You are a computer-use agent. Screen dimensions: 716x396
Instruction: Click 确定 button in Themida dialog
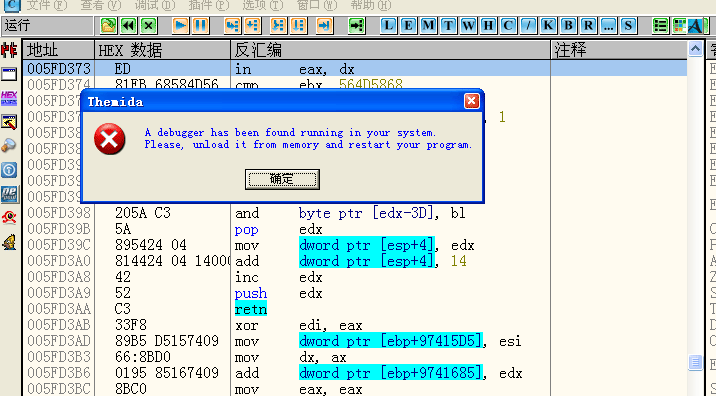pos(282,179)
